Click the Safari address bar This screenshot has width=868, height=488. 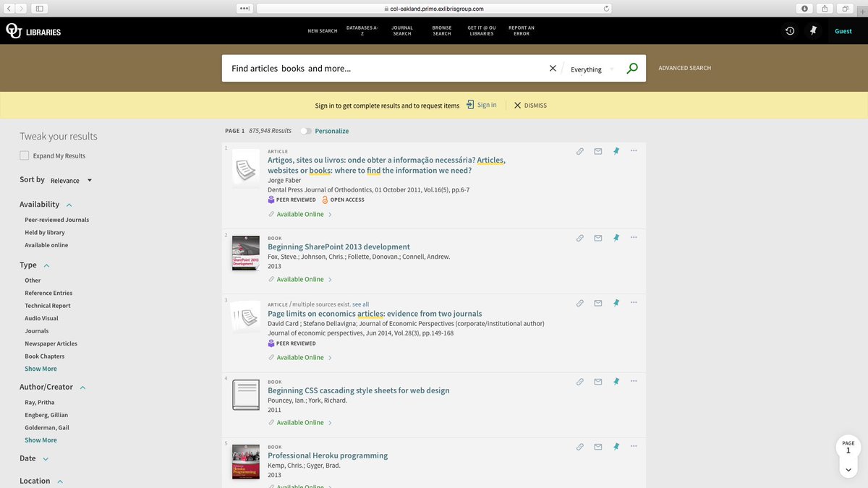click(x=434, y=9)
